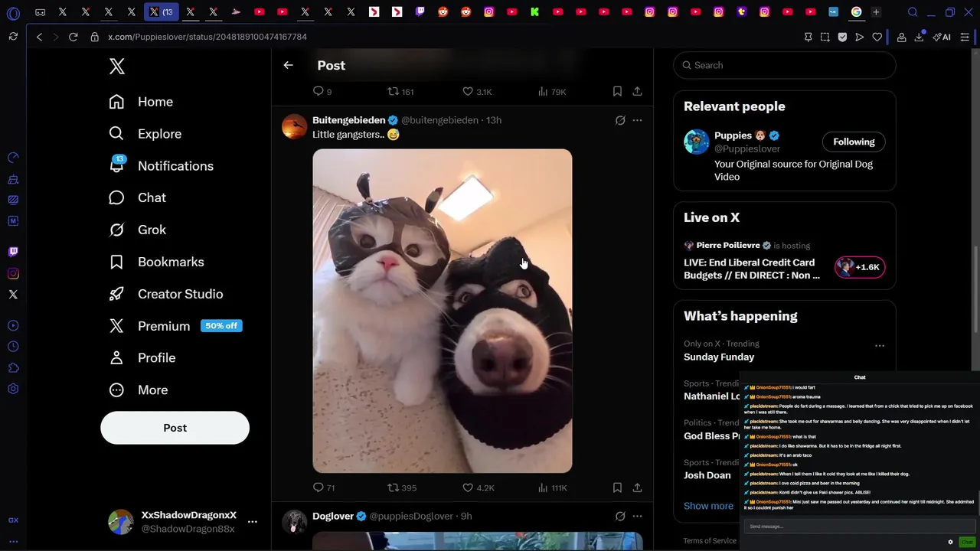The height and width of the screenshot is (551, 980).
Task: Open a new browser tab with plus
Action: (x=876, y=12)
